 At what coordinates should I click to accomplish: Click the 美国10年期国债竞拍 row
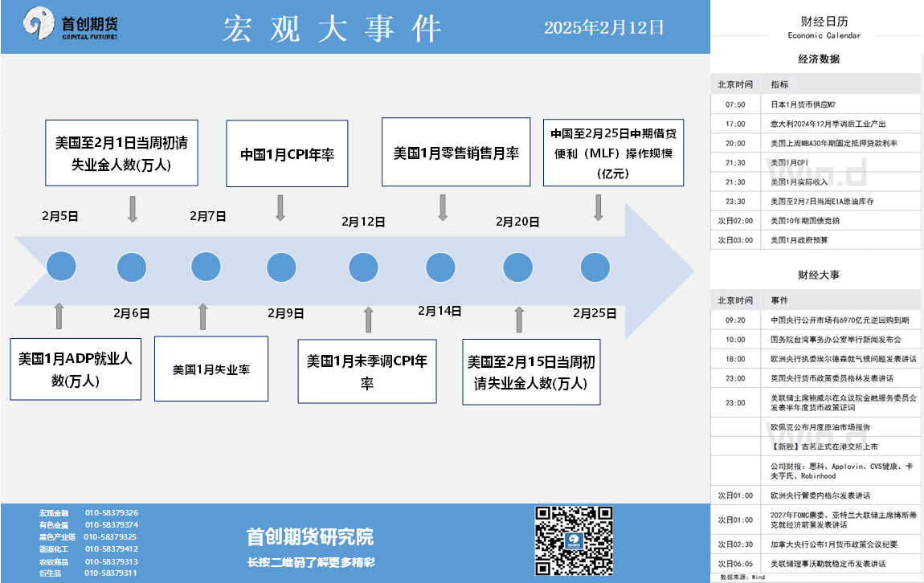[x=816, y=221]
